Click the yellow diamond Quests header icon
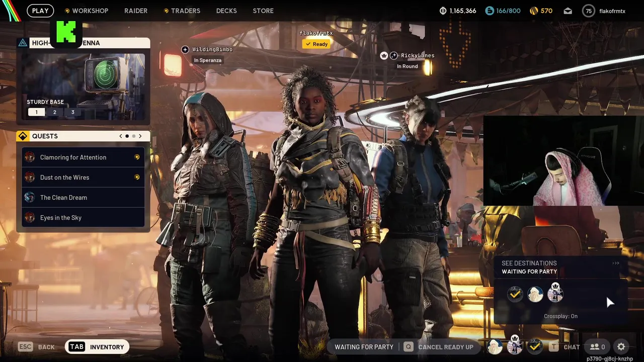 23,136
